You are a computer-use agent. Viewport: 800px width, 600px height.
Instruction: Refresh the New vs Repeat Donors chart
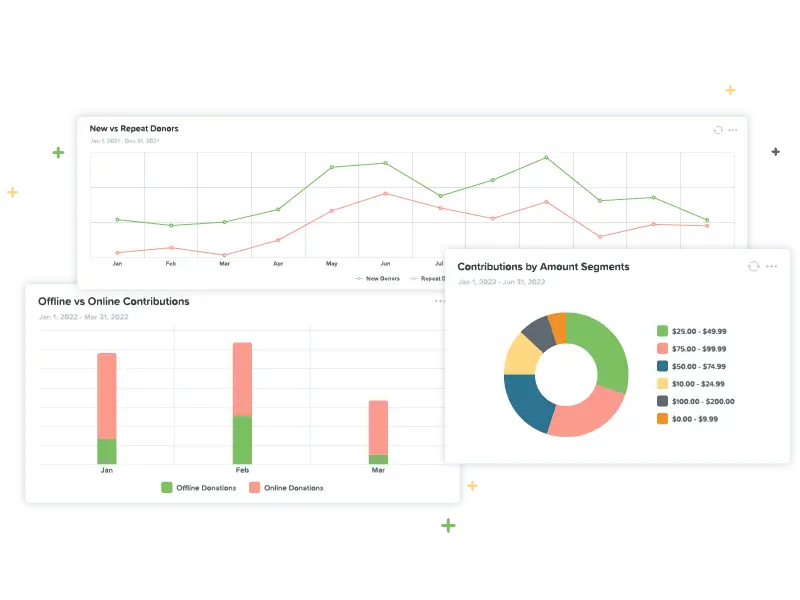(718, 130)
